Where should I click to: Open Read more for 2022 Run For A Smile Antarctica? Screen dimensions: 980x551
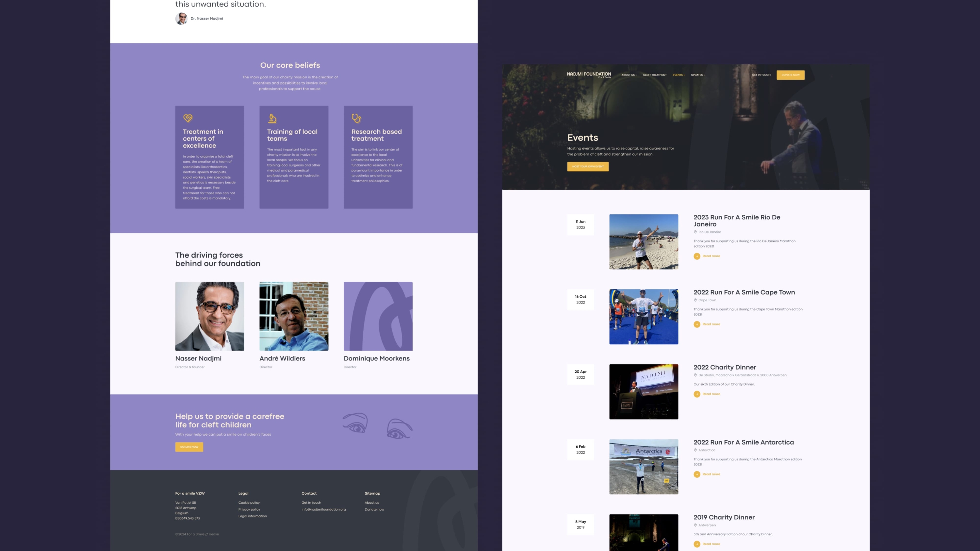[711, 474]
